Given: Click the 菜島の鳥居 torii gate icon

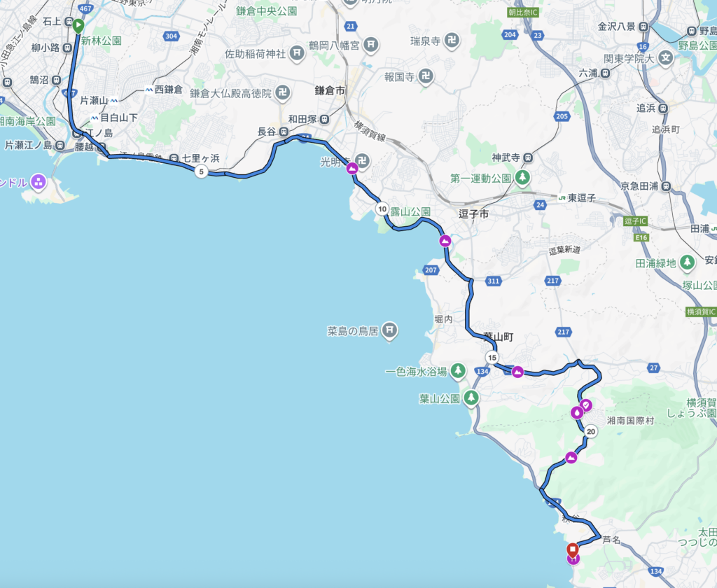Looking at the screenshot, I should pyautogui.click(x=389, y=330).
